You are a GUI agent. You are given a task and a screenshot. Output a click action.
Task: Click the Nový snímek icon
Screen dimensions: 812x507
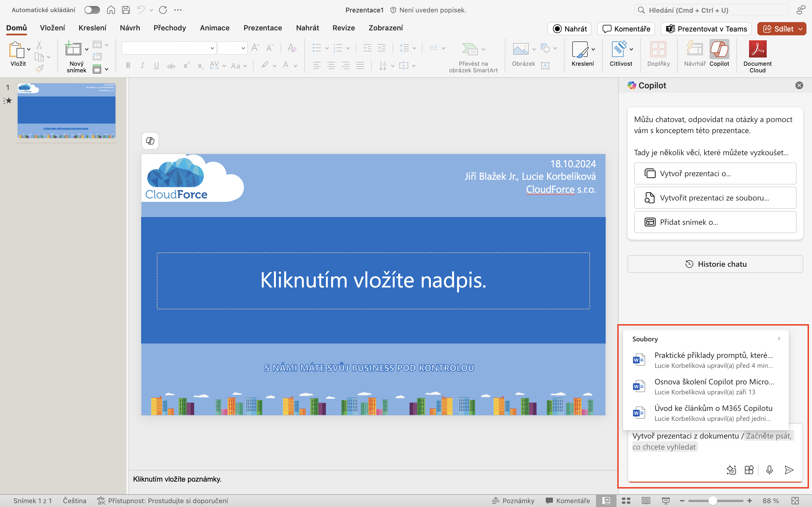[x=73, y=49]
